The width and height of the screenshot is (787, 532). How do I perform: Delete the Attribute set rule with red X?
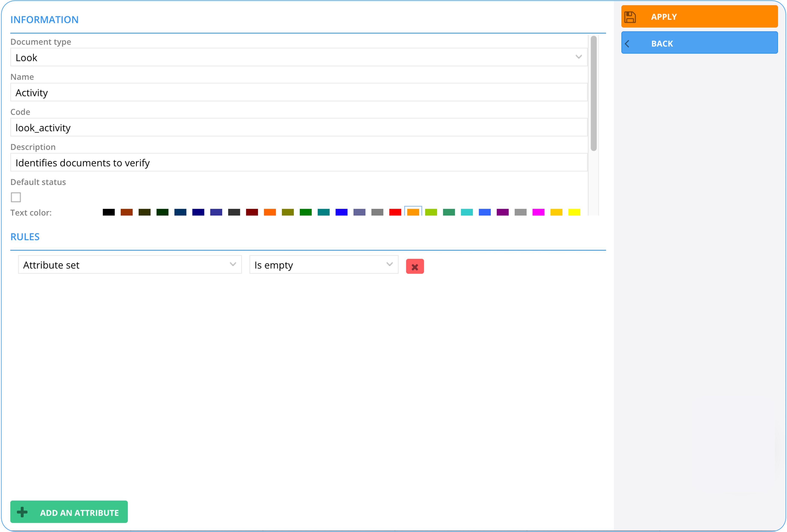click(x=415, y=266)
